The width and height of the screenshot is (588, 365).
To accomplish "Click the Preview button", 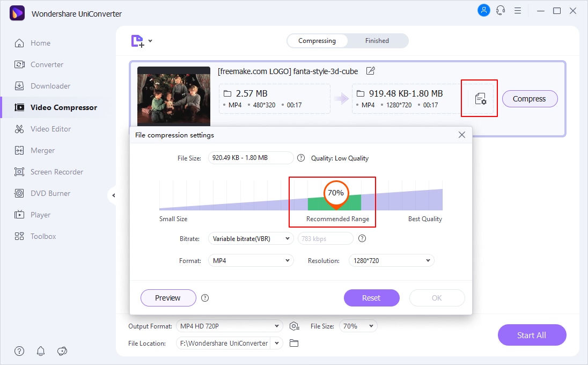I will click(x=168, y=298).
